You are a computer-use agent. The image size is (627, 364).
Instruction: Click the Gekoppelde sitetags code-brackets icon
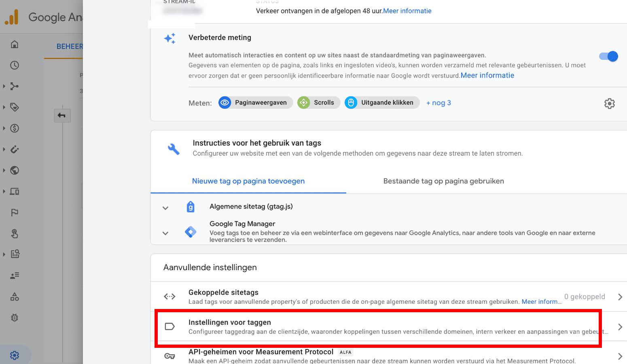(x=169, y=296)
